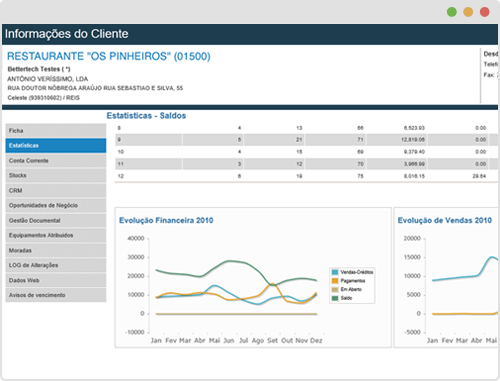Select the Estatísticas sidebar item
Image resolution: width=500 pixels, height=381 pixels.
pos(56,146)
